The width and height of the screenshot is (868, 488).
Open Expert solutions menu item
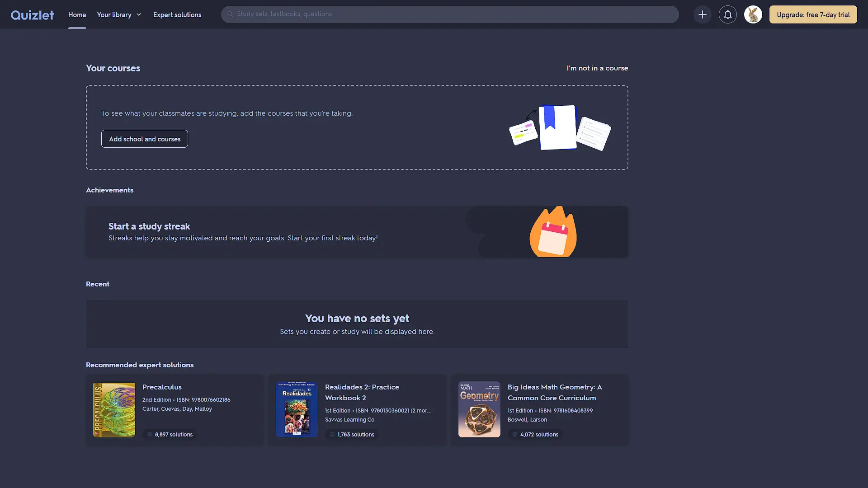point(177,15)
